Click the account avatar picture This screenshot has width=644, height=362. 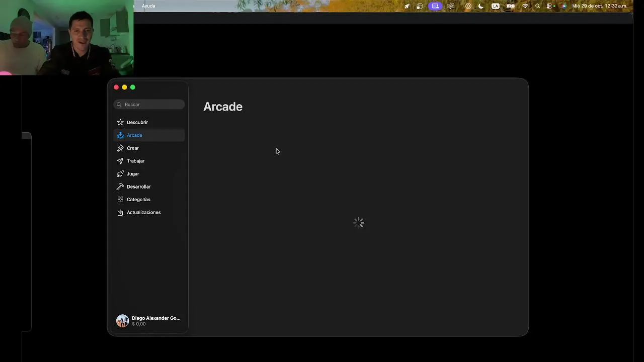tap(122, 321)
